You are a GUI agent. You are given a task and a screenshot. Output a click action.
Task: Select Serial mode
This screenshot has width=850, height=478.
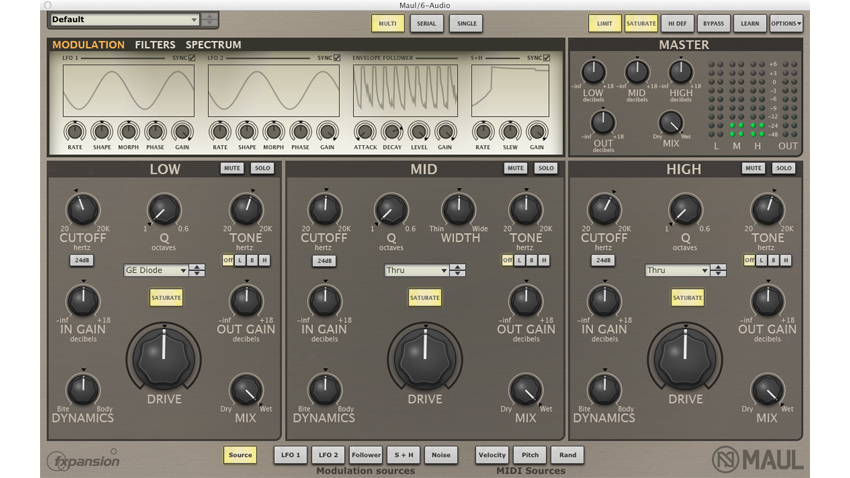click(x=427, y=23)
